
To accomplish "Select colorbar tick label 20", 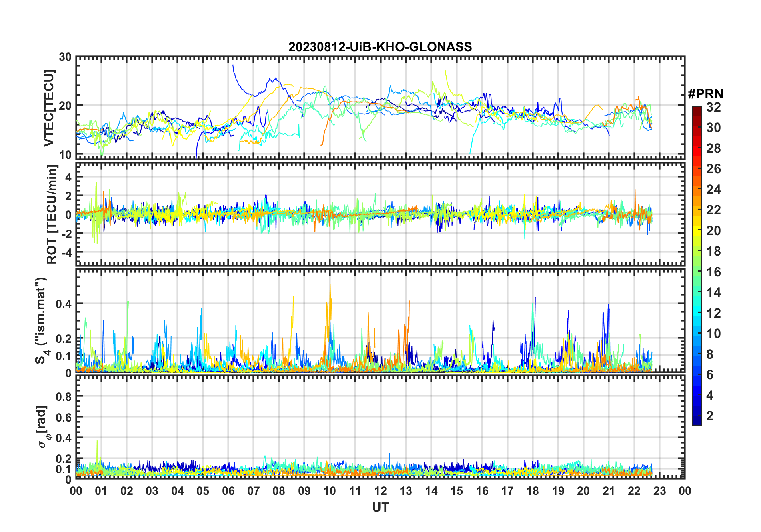I will 713,231.
